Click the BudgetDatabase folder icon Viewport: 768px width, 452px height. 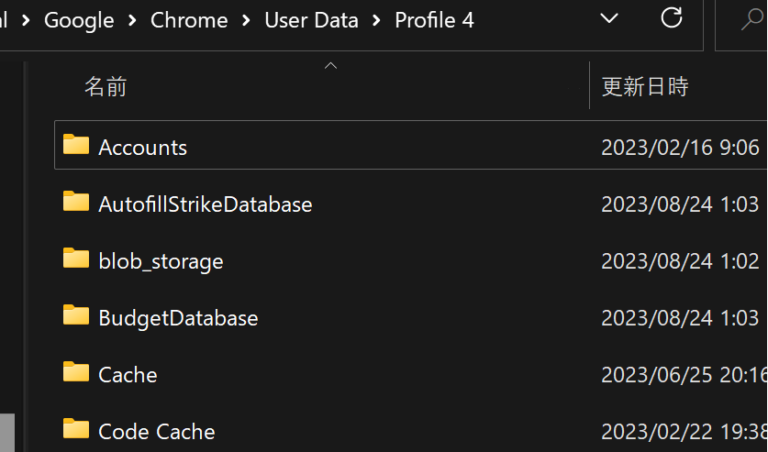(x=76, y=317)
